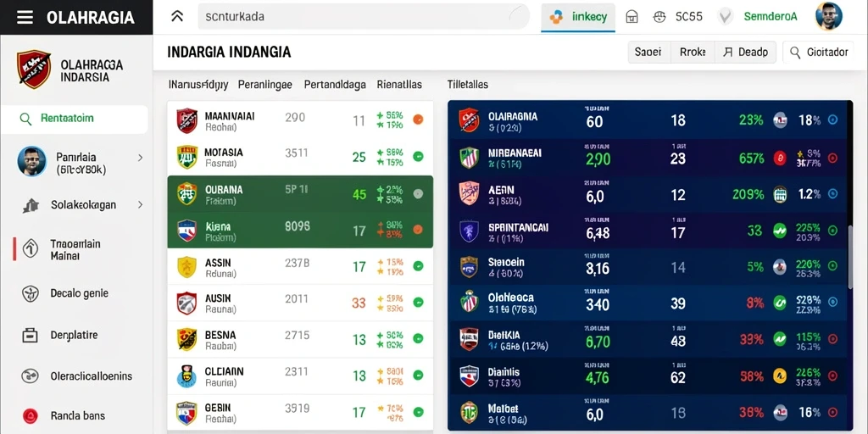
Task: Collapse using the up chevron beside search
Action: [177, 17]
